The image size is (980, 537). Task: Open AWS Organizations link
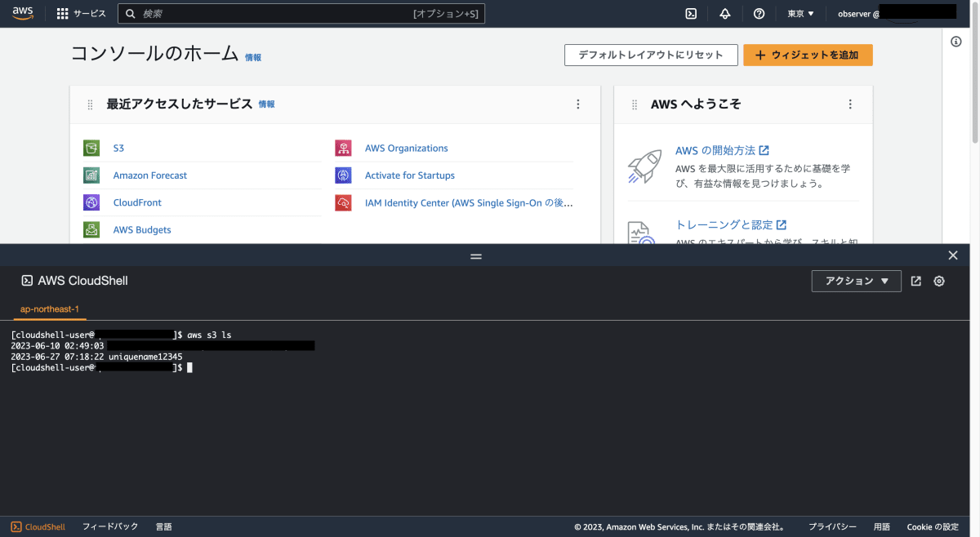[407, 149]
